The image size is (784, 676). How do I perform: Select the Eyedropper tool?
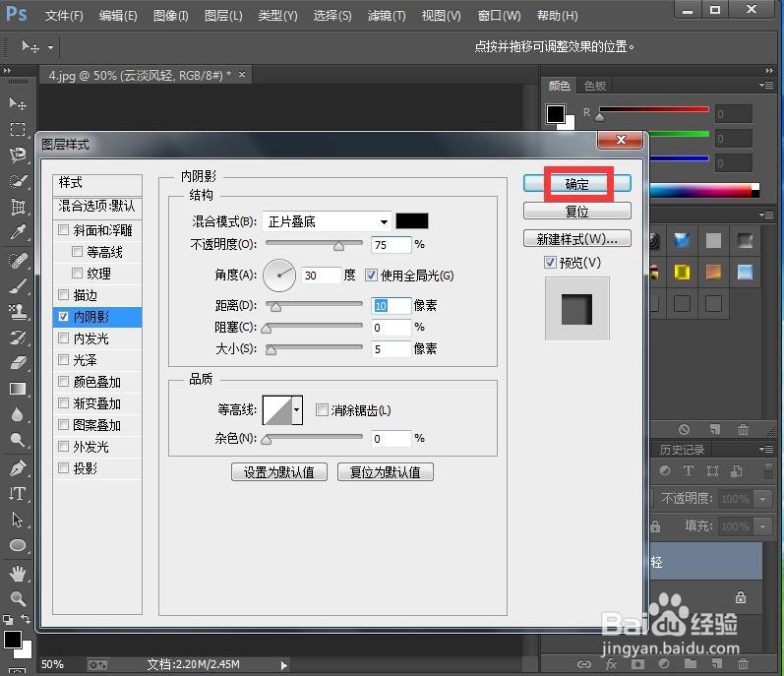tap(18, 232)
